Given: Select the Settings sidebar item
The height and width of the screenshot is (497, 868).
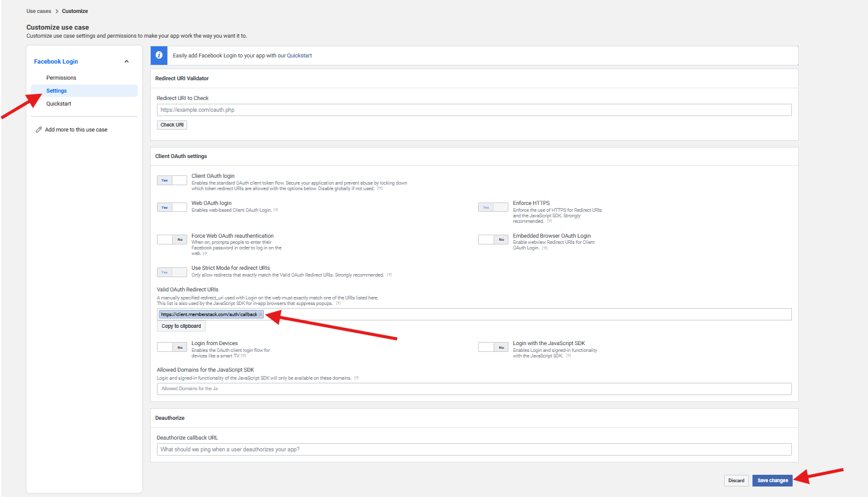Looking at the screenshot, I should [x=85, y=91].
